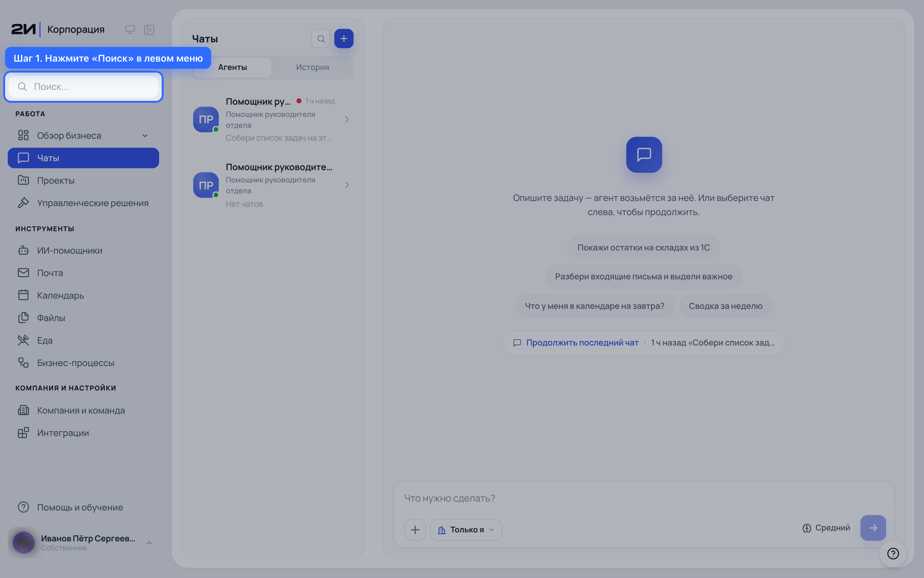
Task: Click the 2И company logo
Action: point(23,30)
